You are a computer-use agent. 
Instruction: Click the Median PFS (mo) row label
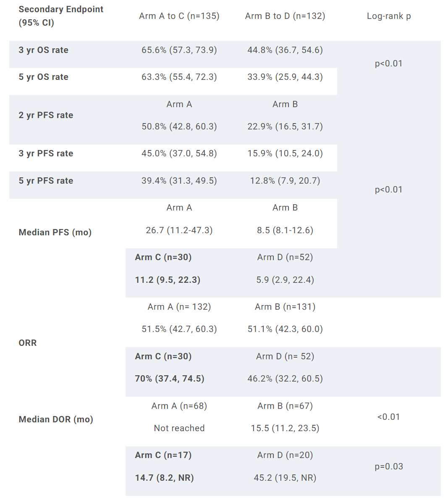[55, 232]
